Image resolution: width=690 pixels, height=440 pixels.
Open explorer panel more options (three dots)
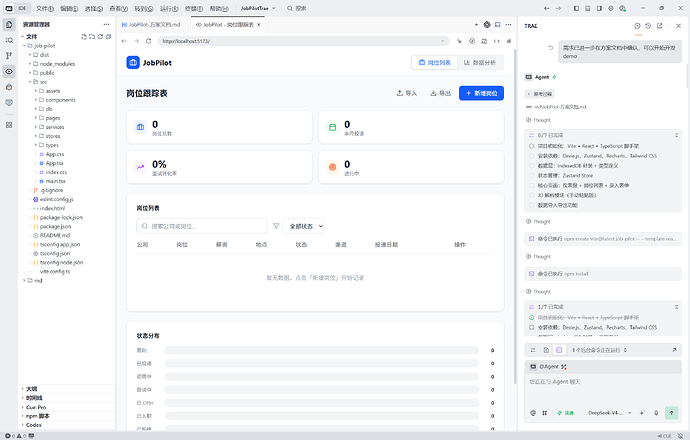[x=106, y=25]
